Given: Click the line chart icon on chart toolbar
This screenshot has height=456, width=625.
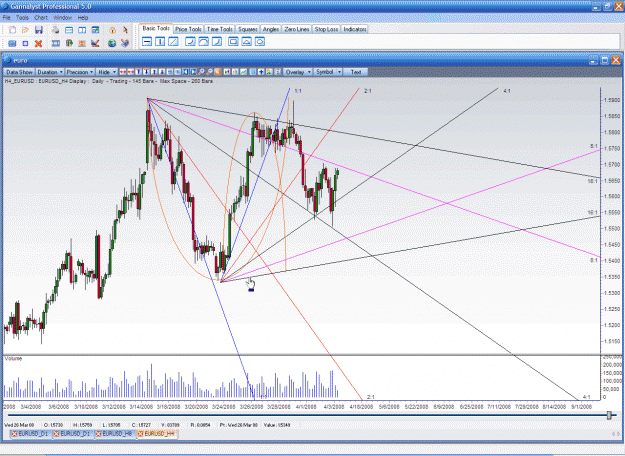Looking at the screenshot, I should click(x=243, y=72).
